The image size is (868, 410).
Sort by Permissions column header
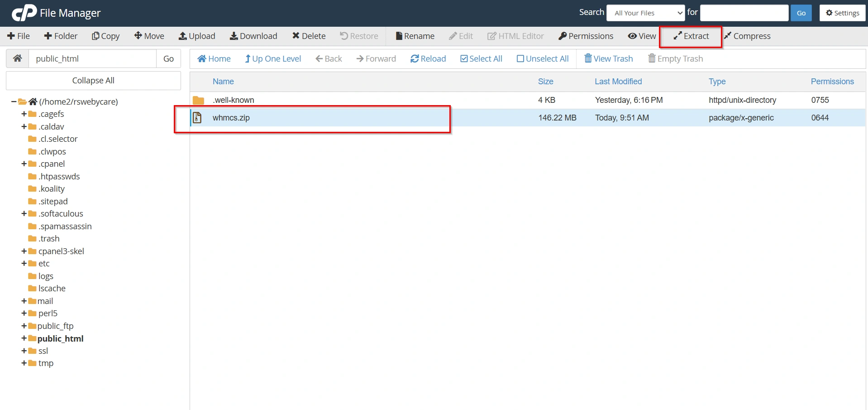coord(832,82)
